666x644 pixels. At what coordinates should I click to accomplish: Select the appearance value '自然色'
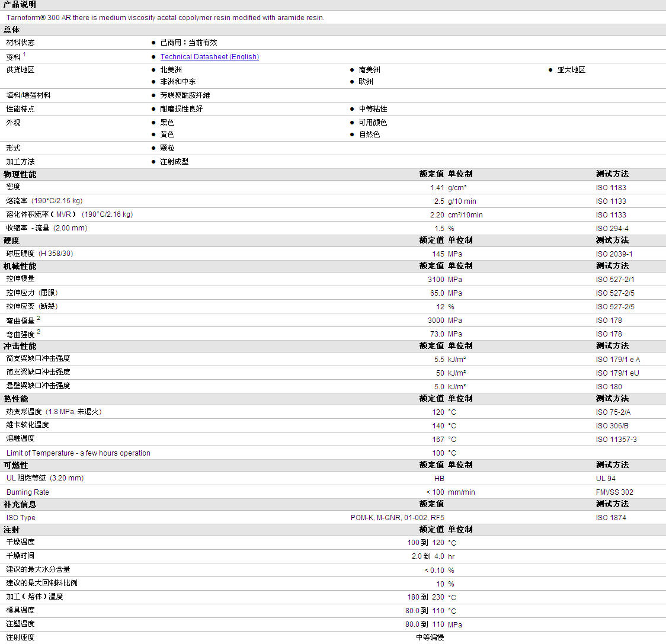pos(370,134)
